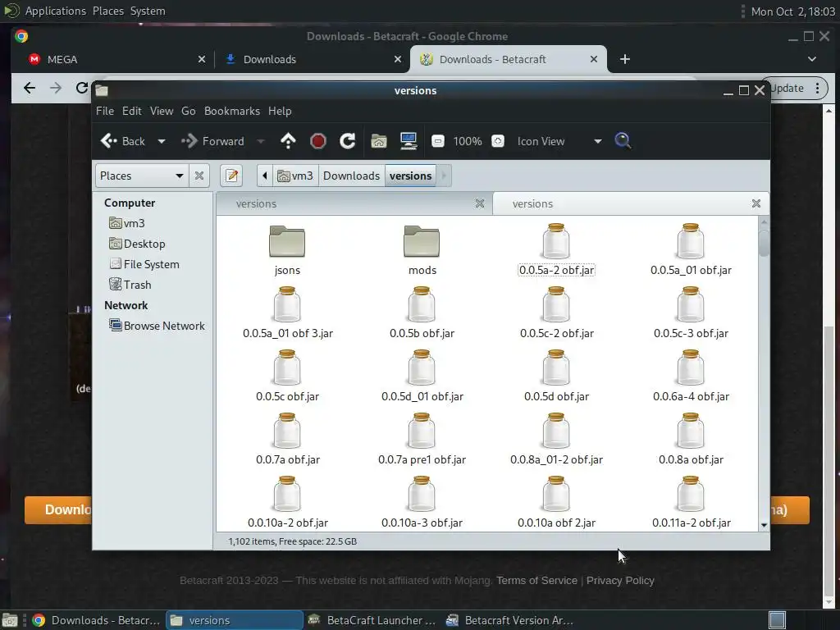This screenshot has width=840, height=630.
Task: Select 0.0.11a-2 obf.jar file
Action: pyautogui.click(x=691, y=503)
